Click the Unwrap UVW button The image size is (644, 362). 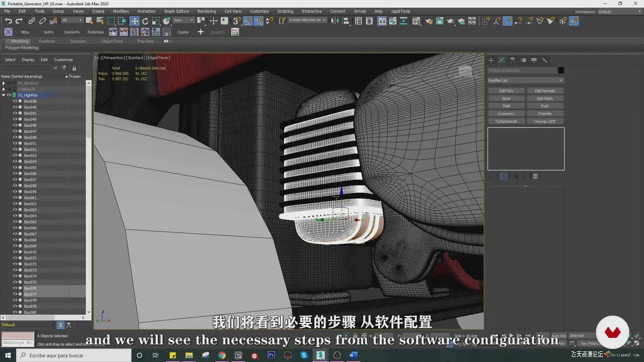pos(545,121)
